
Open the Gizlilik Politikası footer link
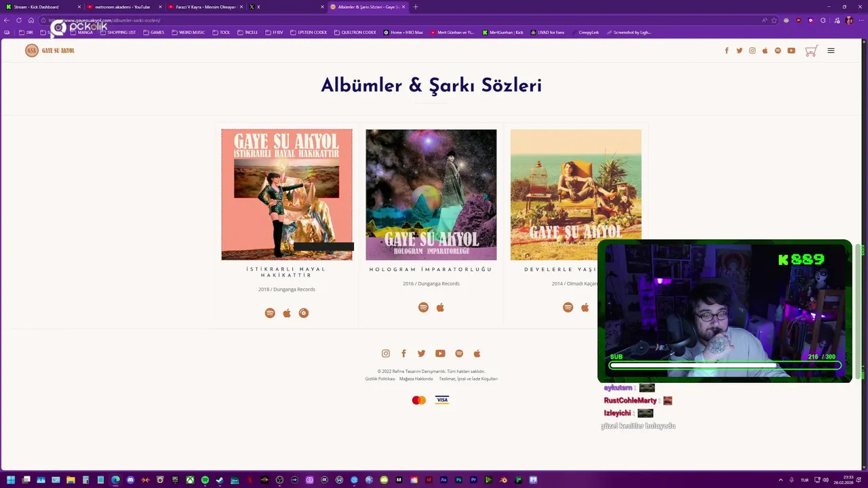(380, 379)
